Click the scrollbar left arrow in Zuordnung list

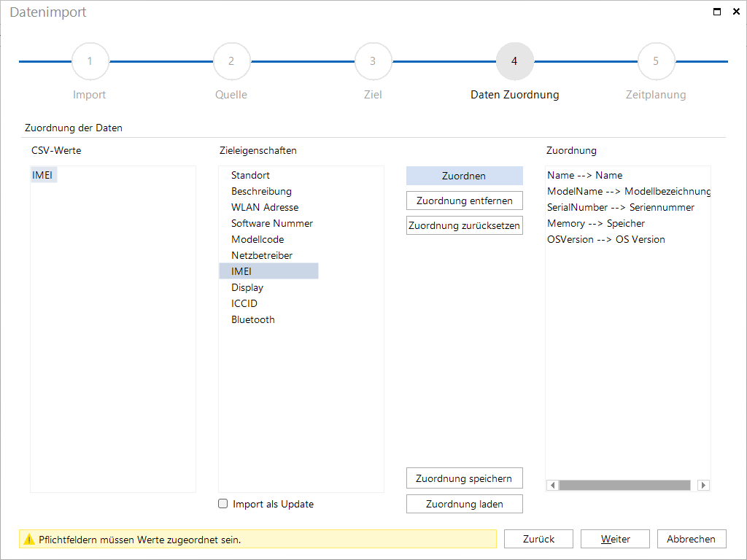point(553,485)
